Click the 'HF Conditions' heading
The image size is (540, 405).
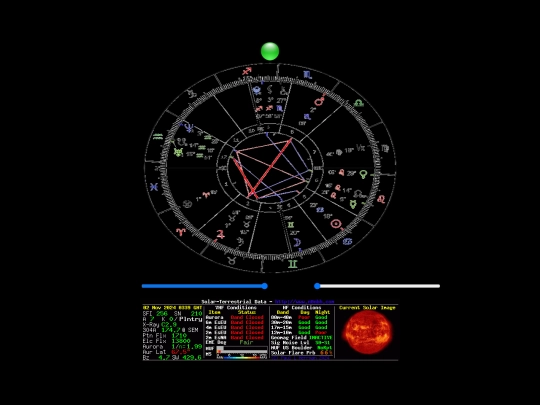coord(302,308)
